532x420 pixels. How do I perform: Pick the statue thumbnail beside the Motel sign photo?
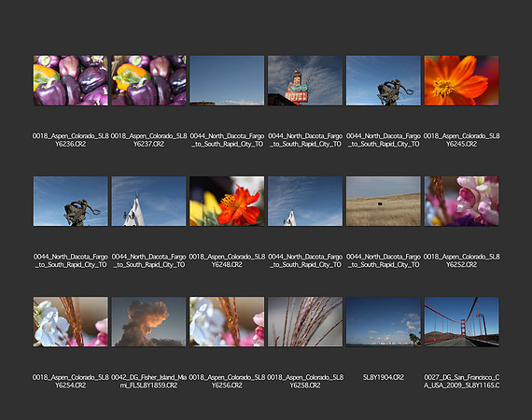coord(384,81)
